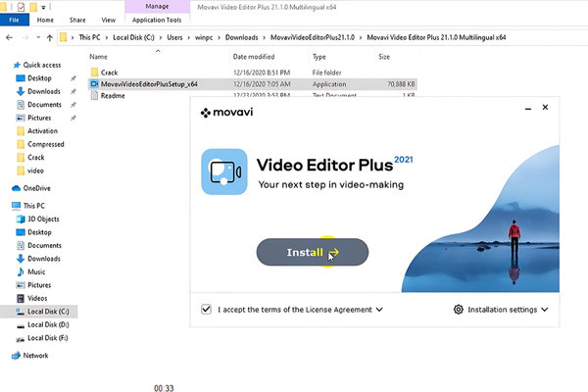Open Videos under This PC
This screenshot has width=588, height=392.
[x=37, y=298]
